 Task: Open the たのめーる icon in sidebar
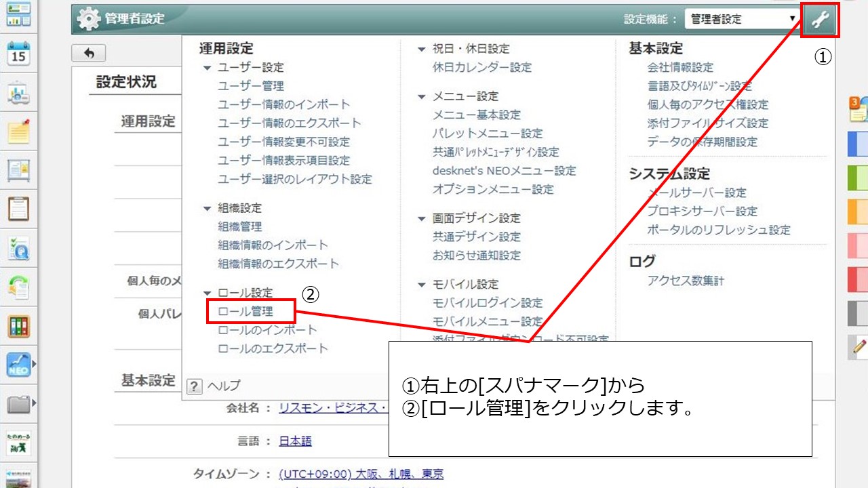pos(18,443)
